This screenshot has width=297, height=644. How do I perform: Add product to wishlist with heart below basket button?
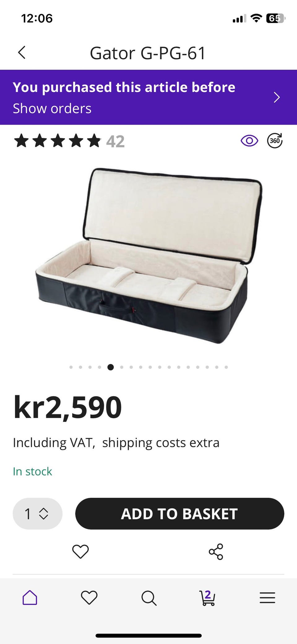coord(80,551)
